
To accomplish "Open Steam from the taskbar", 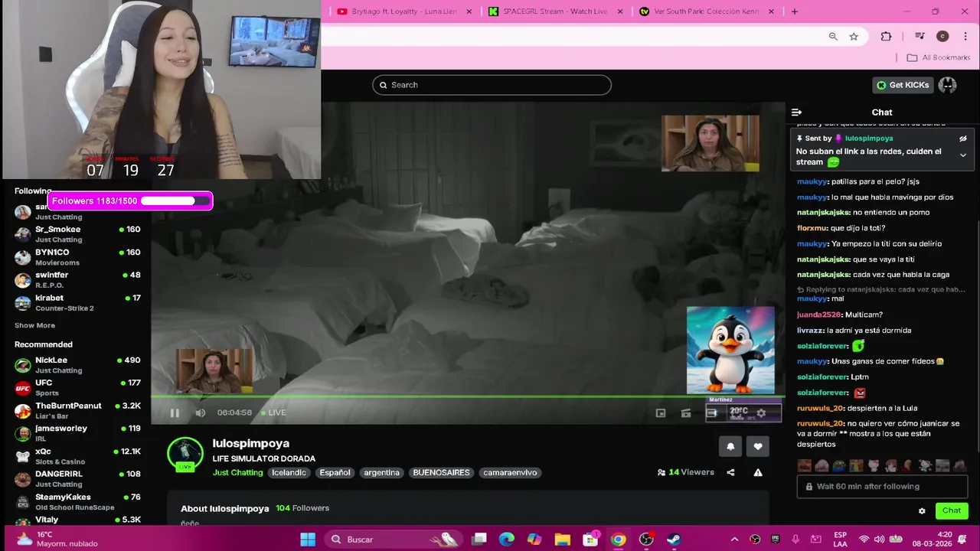I will [x=674, y=540].
